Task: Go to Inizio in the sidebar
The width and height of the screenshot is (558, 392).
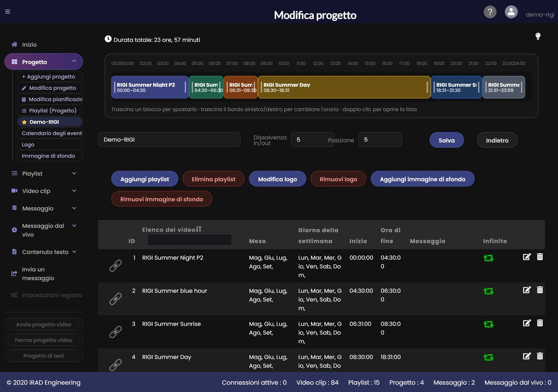Action: [x=44, y=45]
